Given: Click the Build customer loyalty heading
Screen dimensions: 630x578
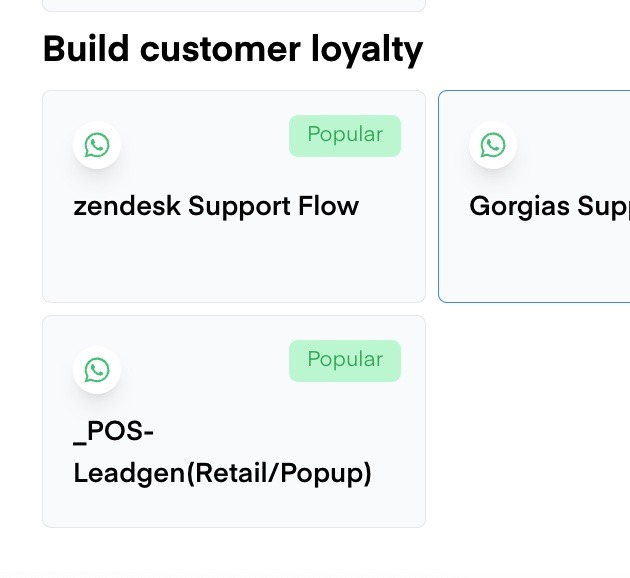Looking at the screenshot, I should coord(232,49).
